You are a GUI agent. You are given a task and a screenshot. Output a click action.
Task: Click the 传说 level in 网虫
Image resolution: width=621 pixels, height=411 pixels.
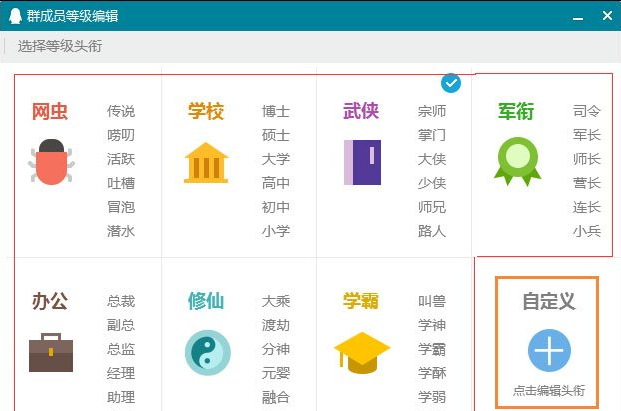pos(121,111)
